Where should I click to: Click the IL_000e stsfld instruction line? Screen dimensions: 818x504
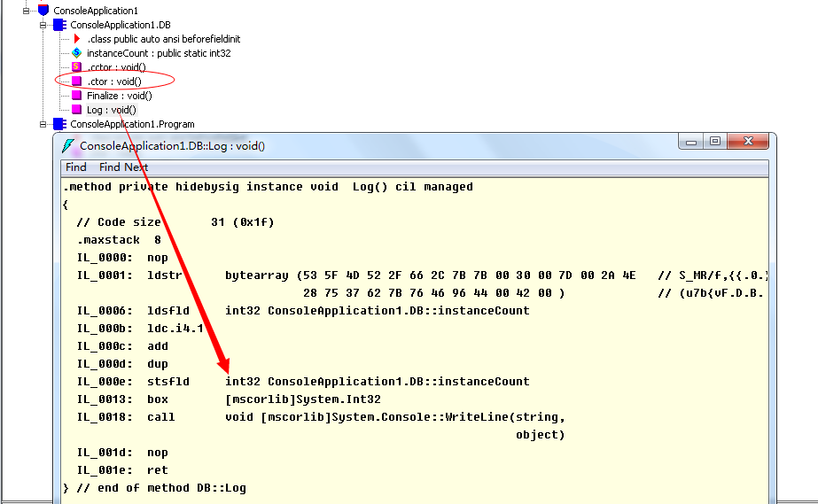point(303,382)
